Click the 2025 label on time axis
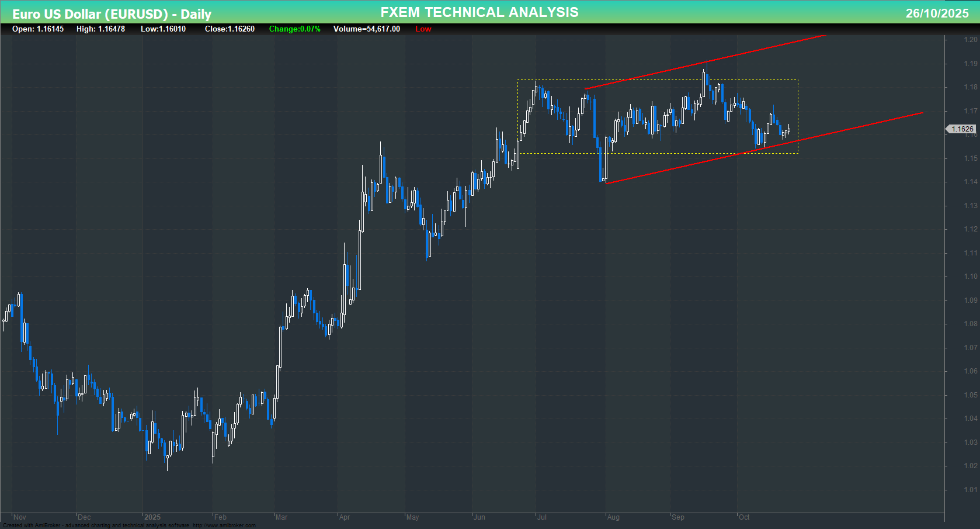This screenshot has width=980, height=529. pyautogui.click(x=152, y=517)
